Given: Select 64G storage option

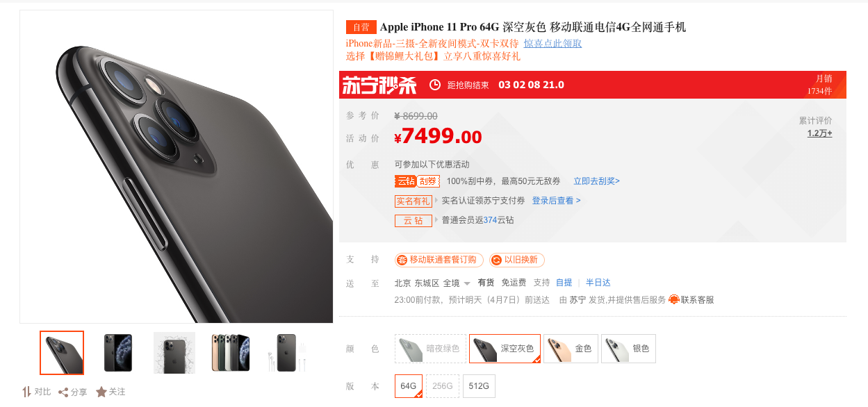Looking at the screenshot, I should [x=409, y=386].
